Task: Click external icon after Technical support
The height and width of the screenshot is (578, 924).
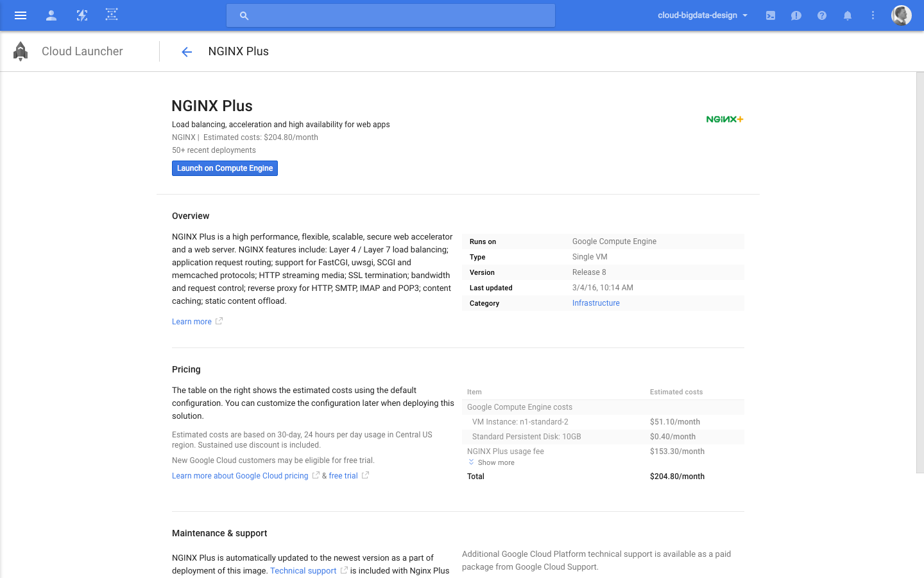Action: (344, 570)
